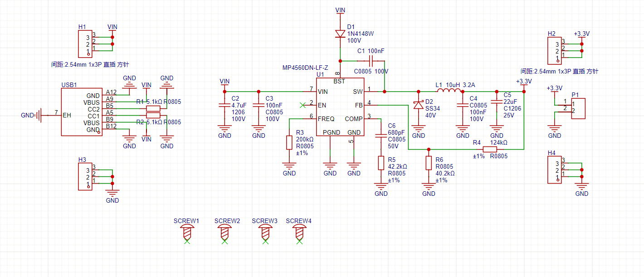Click the 124kΩ resistor value text
The height and width of the screenshot is (277, 644).
pos(498,142)
